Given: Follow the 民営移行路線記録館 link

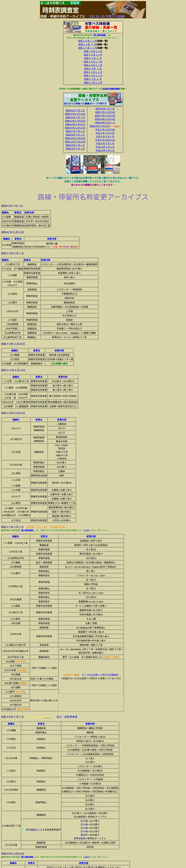Looking at the screenshot, I should point(111,89).
